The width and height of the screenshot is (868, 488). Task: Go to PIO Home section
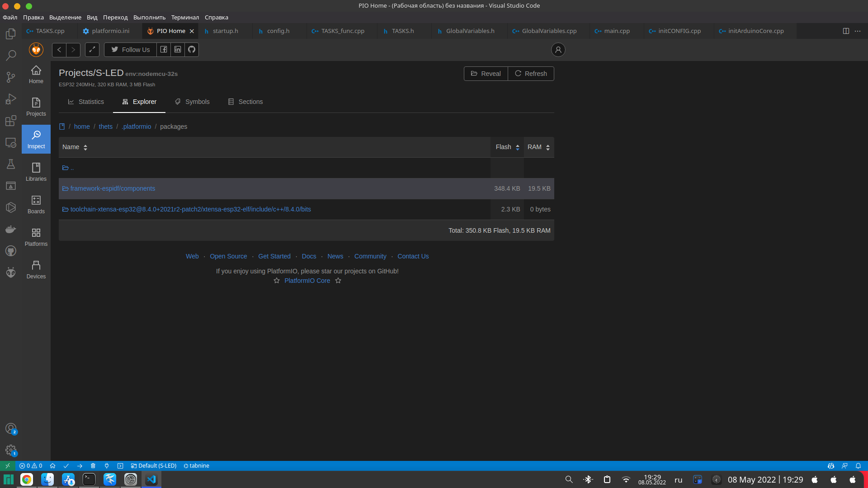pos(36,75)
